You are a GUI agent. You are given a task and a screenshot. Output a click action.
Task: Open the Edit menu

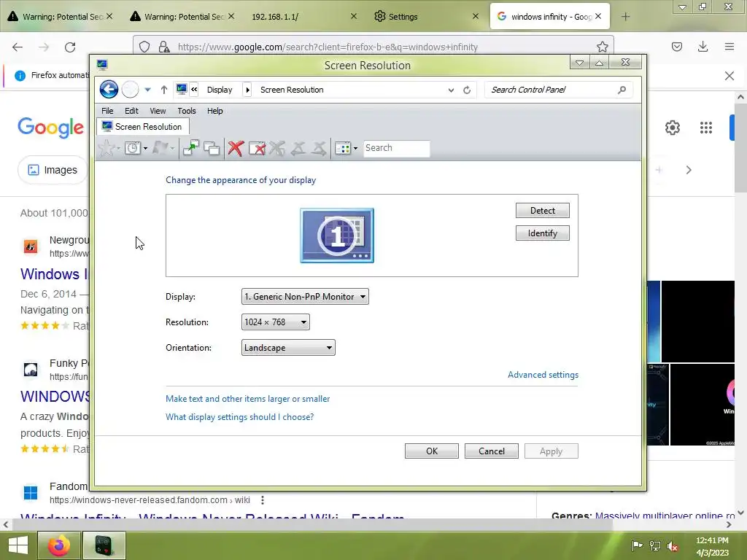(131, 111)
